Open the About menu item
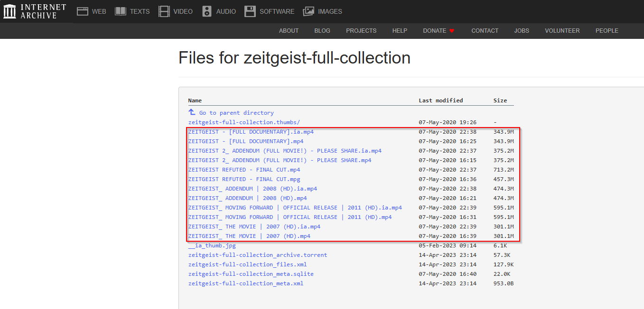 coord(289,31)
